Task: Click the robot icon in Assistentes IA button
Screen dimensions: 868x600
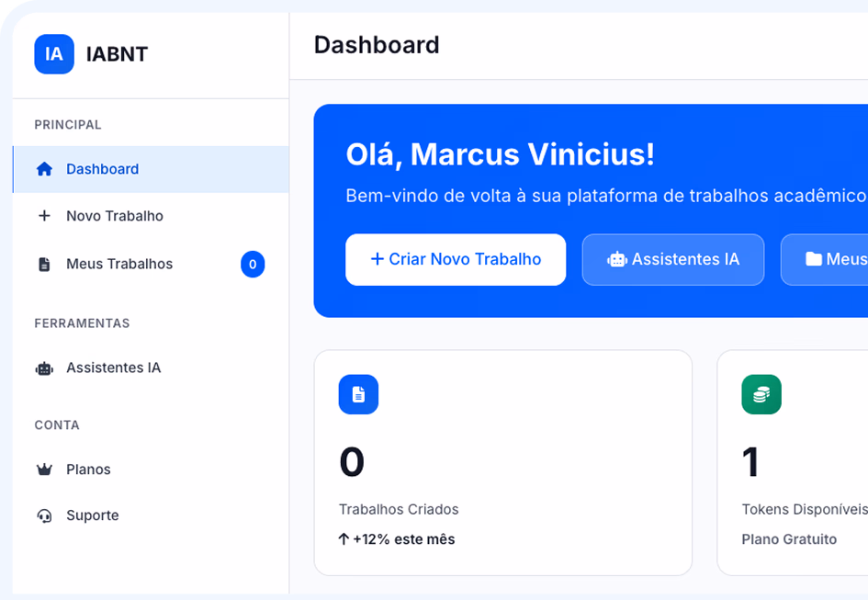Action: [616, 260]
